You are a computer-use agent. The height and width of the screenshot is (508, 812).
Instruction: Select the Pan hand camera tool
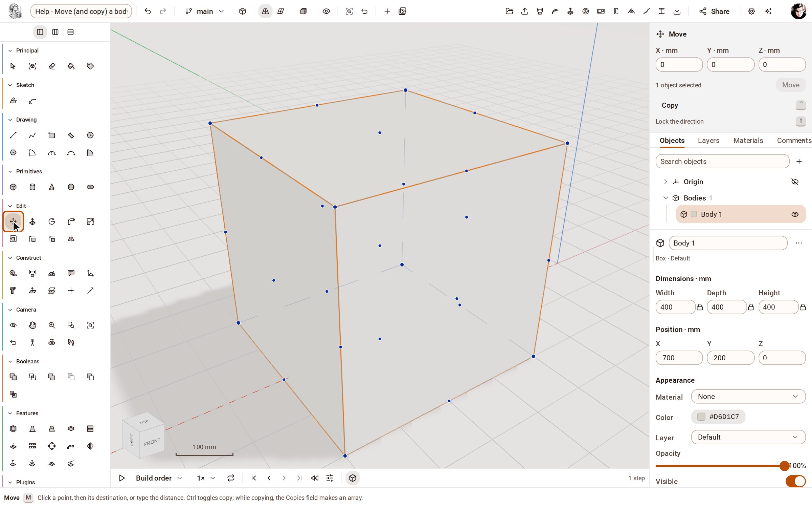tap(32, 325)
